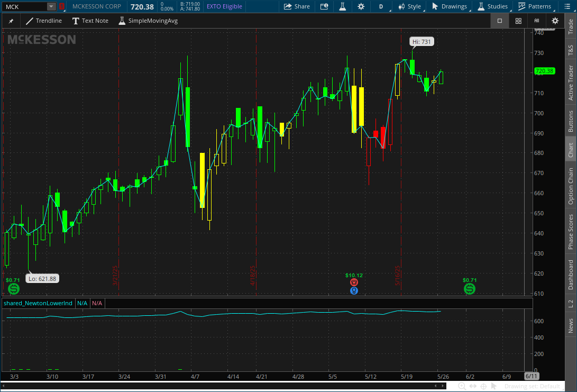The image size is (577, 392).
Task: Open the Dashboard sidebar tab
Action: point(571,275)
